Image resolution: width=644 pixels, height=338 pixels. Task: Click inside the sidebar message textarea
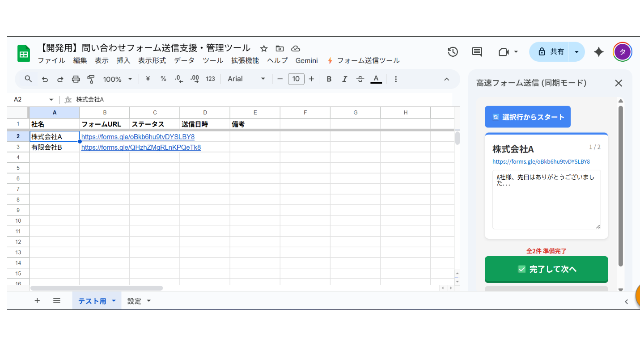pyautogui.click(x=546, y=199)
